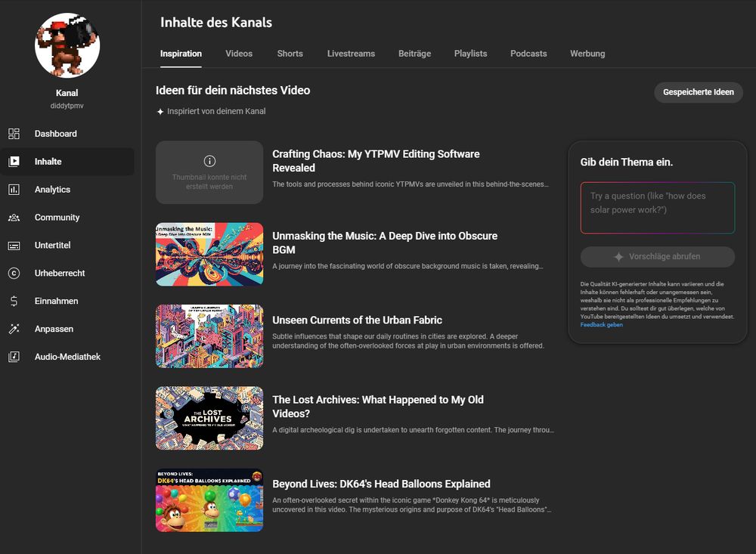Screen dimensions: 756x554
Task: Click description 'Subtle influences that shape our daily routines'
Action: pos(408,341)
